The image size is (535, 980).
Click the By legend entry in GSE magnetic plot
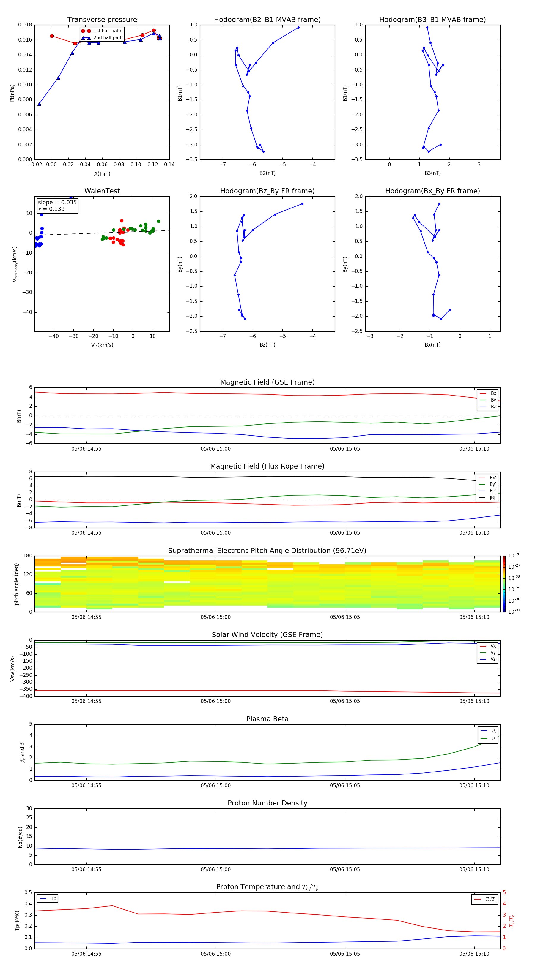[488, 400]
